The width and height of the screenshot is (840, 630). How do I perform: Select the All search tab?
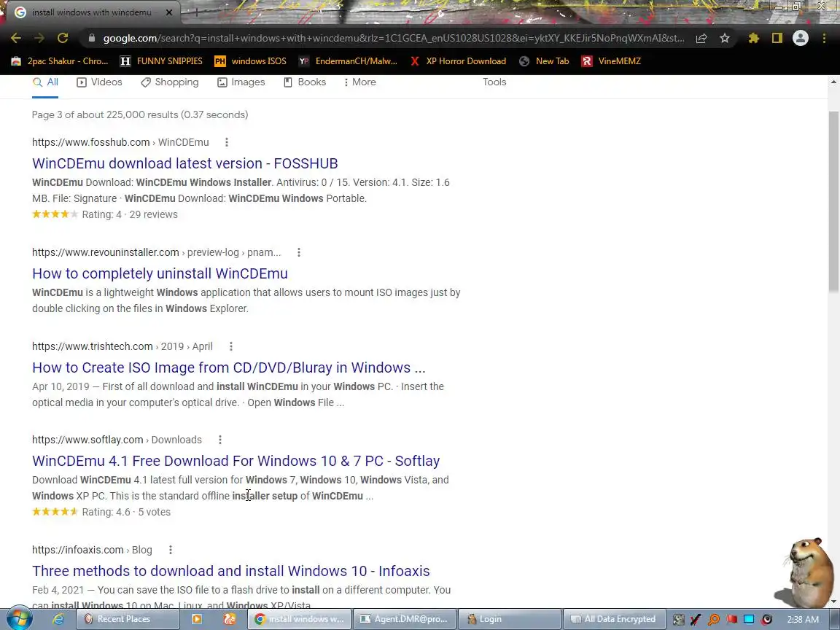pyautogui.click(x=45, y=82)
